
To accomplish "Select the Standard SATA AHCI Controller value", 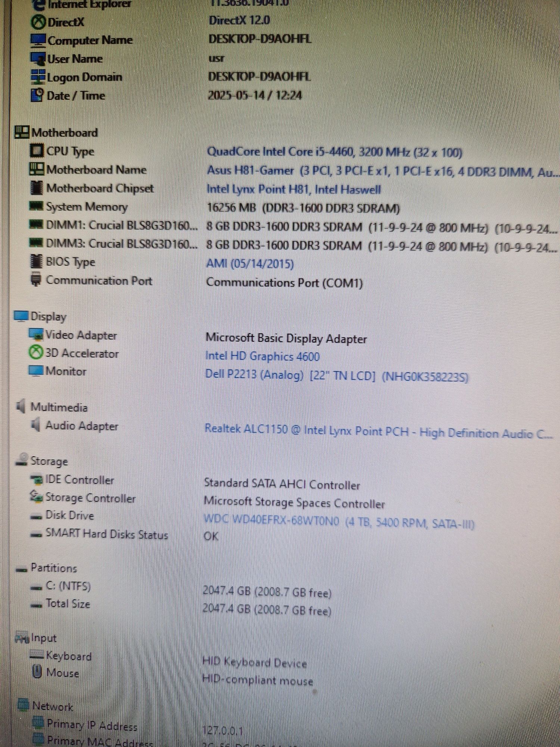I will (x=282, y=484).
